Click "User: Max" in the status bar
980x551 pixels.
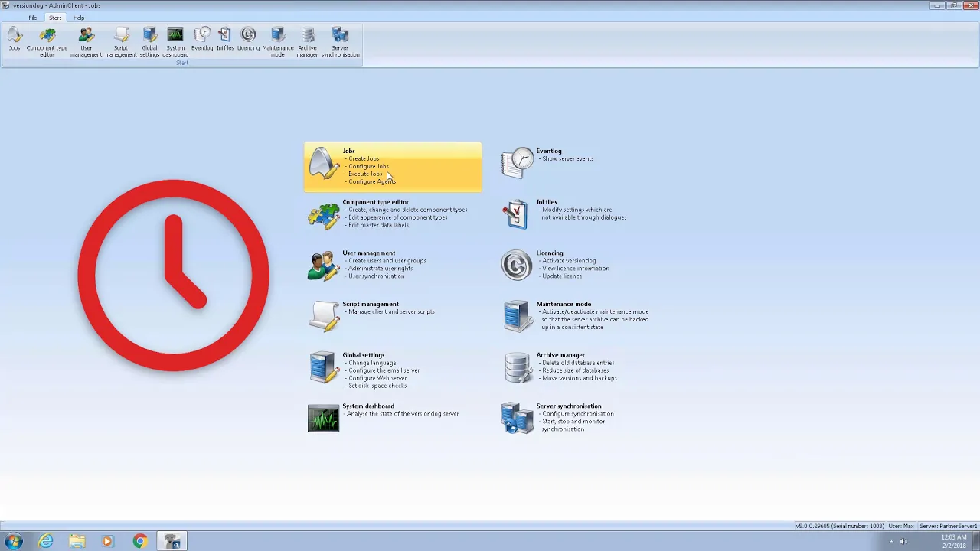(x=900, y=527)
